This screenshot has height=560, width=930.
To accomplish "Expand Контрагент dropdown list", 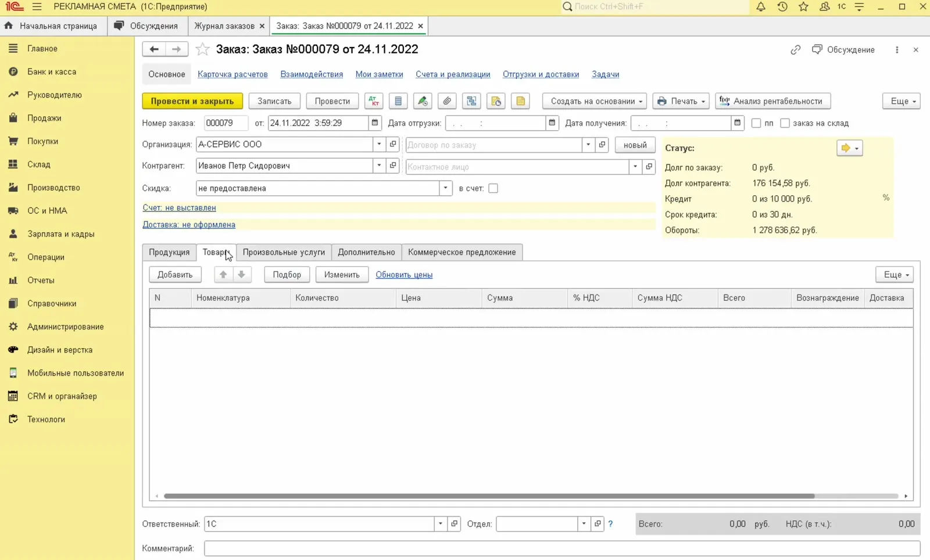I will pos(379,166).
